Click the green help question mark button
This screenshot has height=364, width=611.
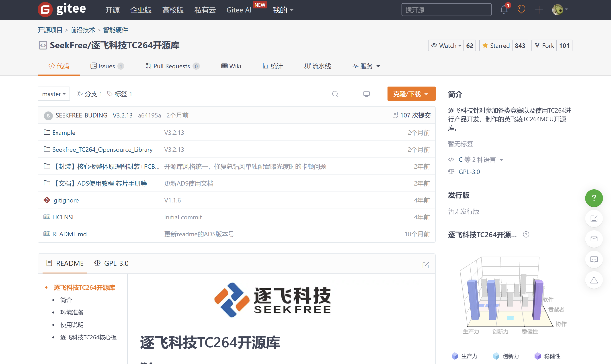pos(594,198)
